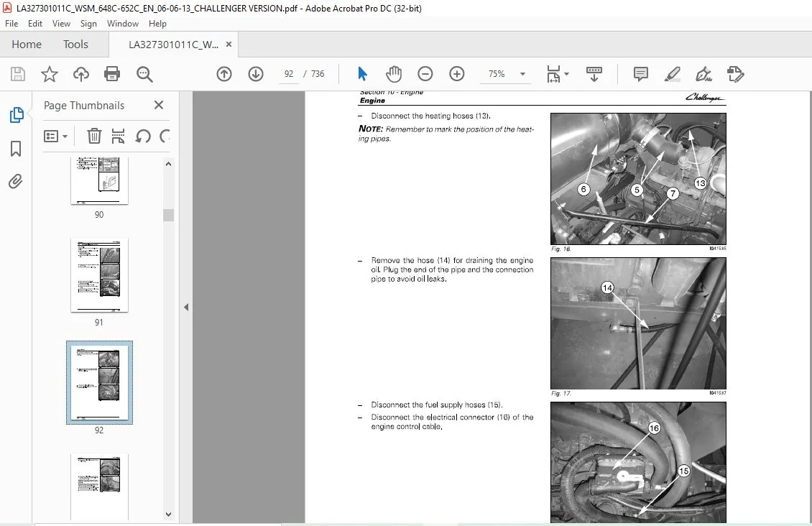Switch to the Home tab

coord(27,45)
